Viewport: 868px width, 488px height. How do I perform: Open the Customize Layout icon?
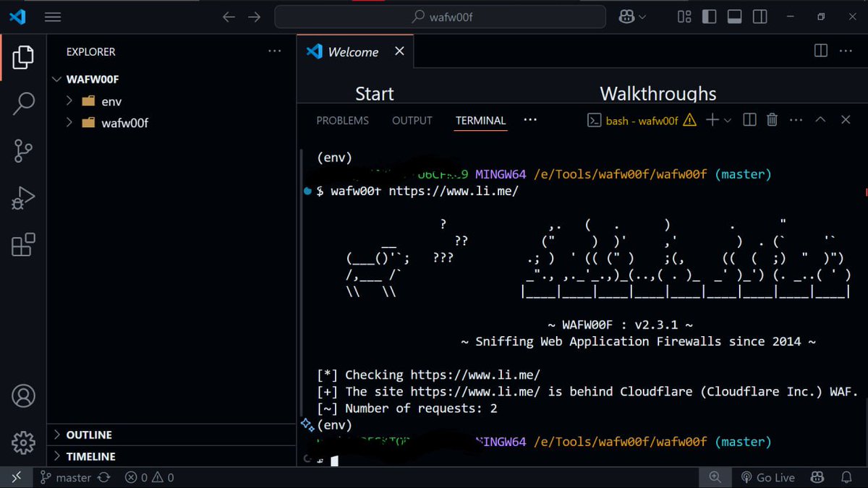tap(684, 17)
